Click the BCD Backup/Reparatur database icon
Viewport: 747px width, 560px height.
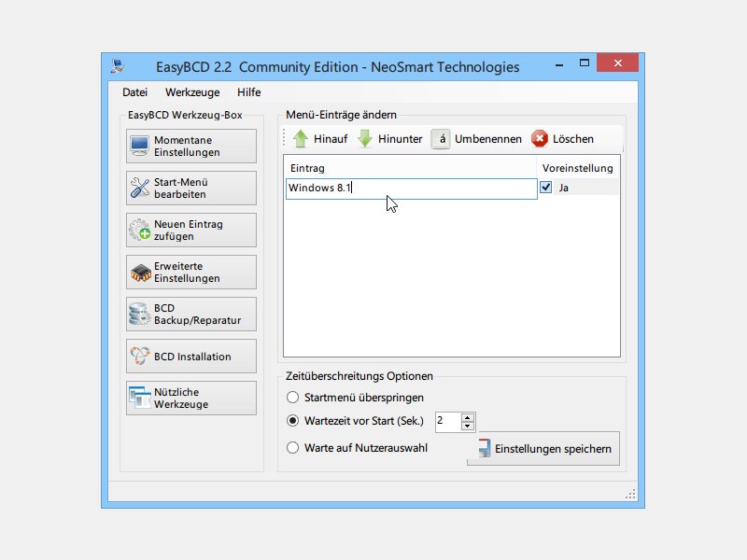click(x=139, y=315)
